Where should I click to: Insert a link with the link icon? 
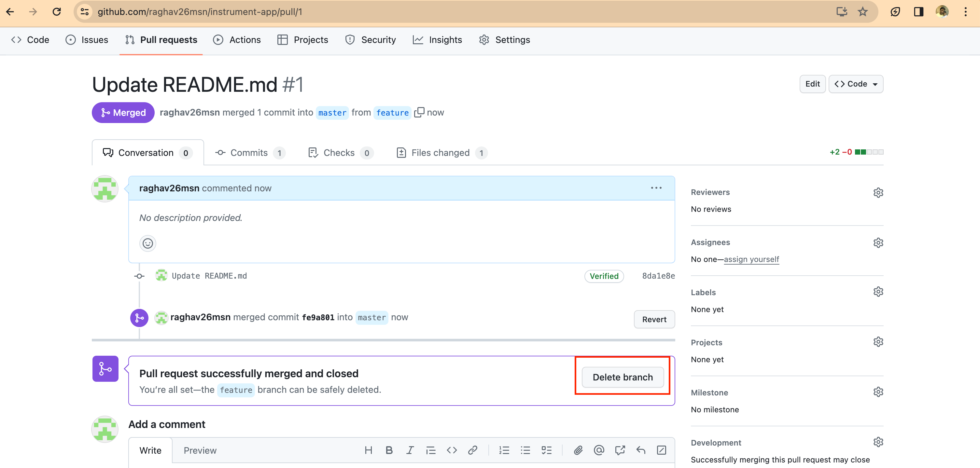(472, 450)
